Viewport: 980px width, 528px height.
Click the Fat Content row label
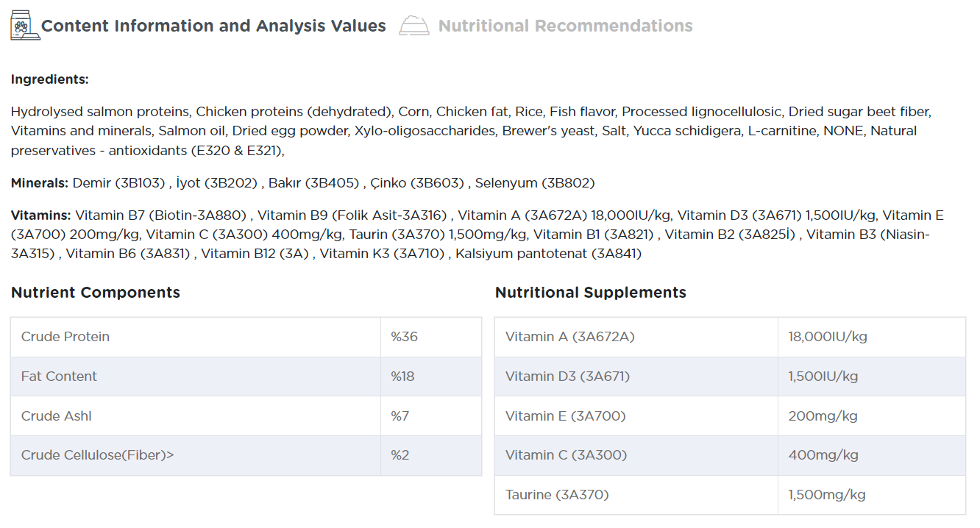click(x=59, y=377)
